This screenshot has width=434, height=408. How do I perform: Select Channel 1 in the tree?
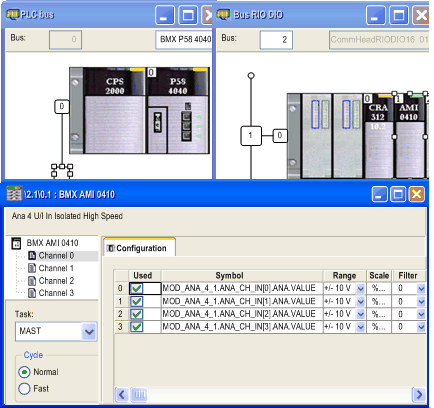tap(56, 268)
